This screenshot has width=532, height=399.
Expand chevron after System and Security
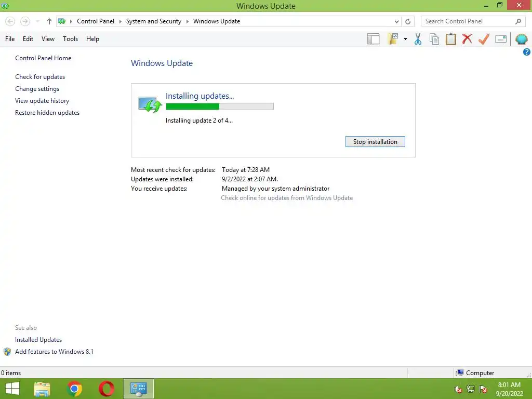click(187, 21)
